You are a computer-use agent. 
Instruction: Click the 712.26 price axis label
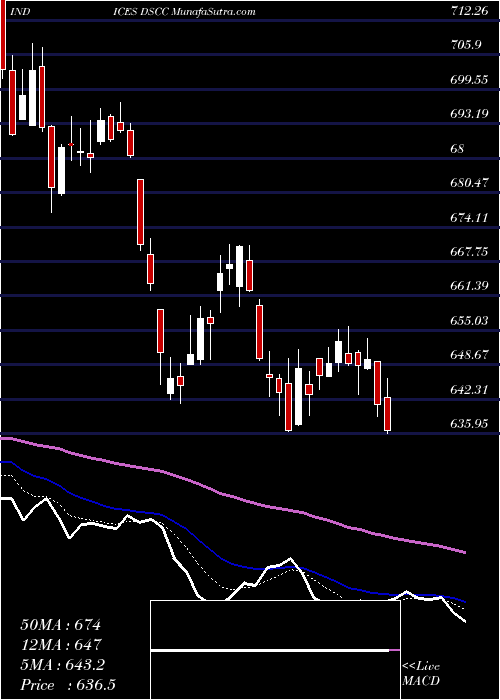(467, 12)
